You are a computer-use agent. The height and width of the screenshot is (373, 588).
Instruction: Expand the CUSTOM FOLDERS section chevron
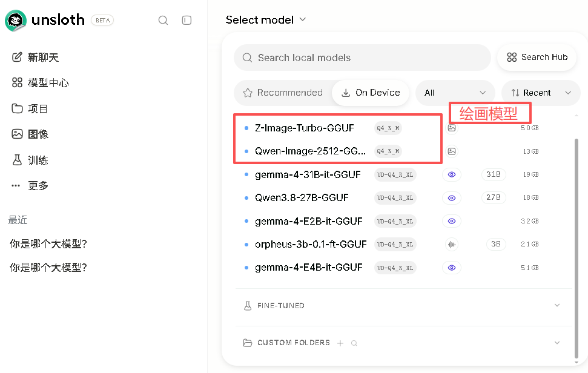coord(557,343)
